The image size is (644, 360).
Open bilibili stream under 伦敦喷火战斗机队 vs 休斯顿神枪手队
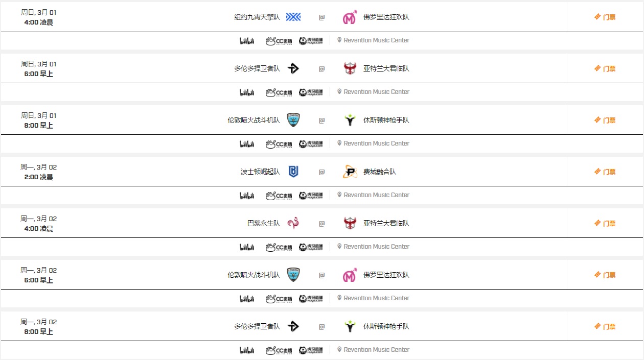(247, 144)
